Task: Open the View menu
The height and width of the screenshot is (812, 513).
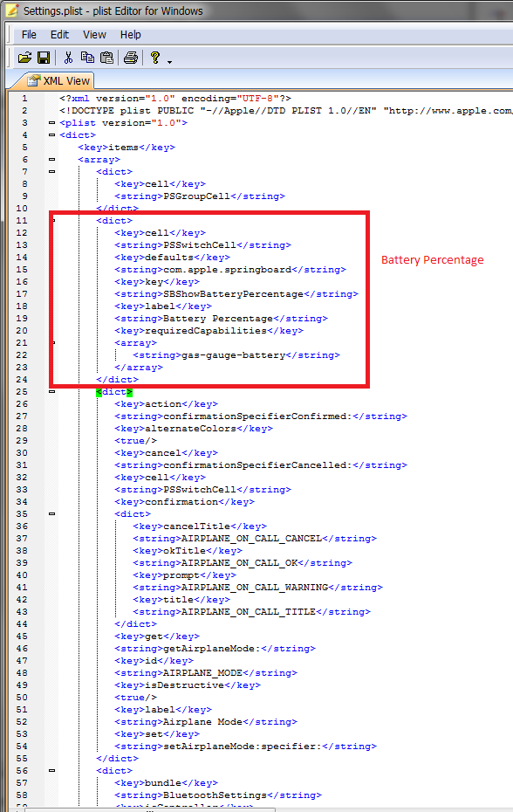Action: pos(94,35)
